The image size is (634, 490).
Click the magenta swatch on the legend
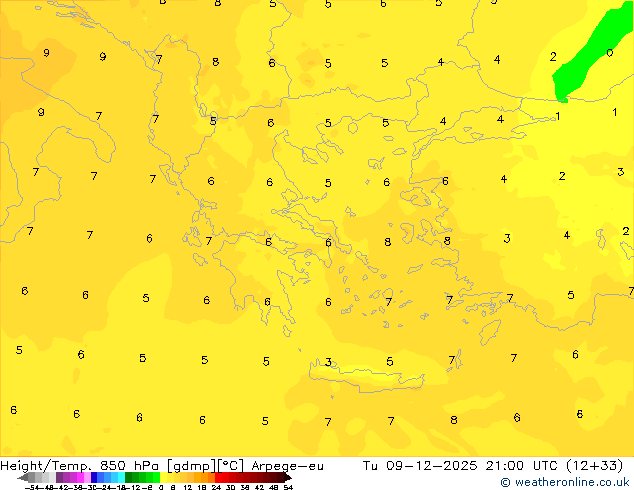(80, 478)
